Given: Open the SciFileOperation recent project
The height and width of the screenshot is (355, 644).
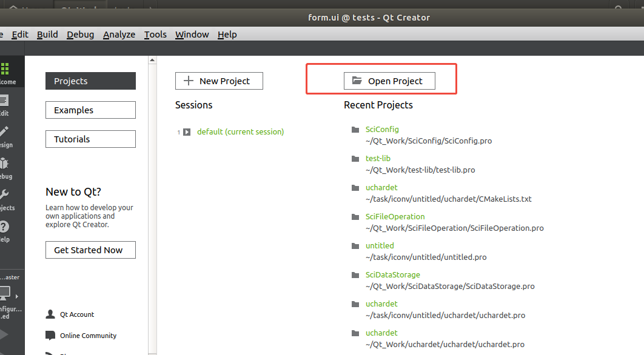Looking at the screenshot, I should pyautogui.click(x=395, y=217).
